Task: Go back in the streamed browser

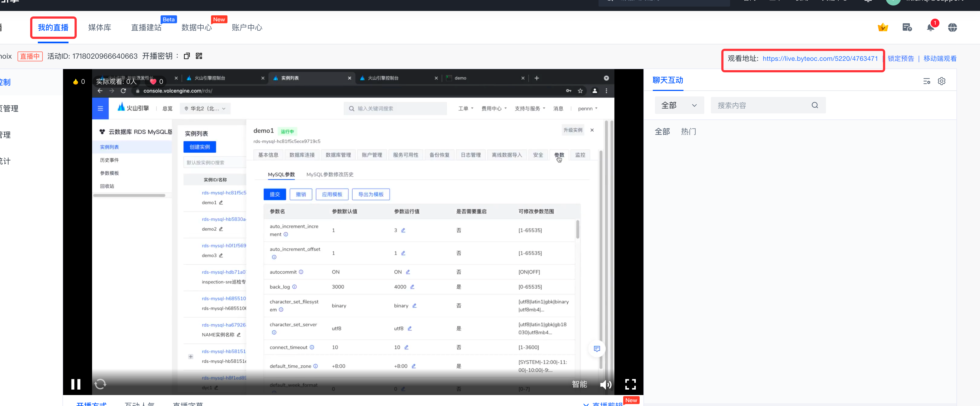Action: pos(100,91)
